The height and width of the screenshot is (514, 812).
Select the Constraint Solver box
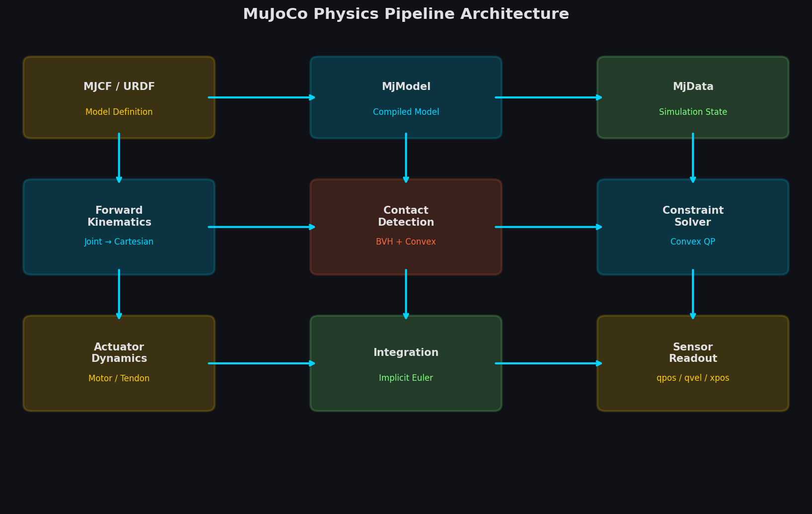pyautogui.click(x=693, y=227)
